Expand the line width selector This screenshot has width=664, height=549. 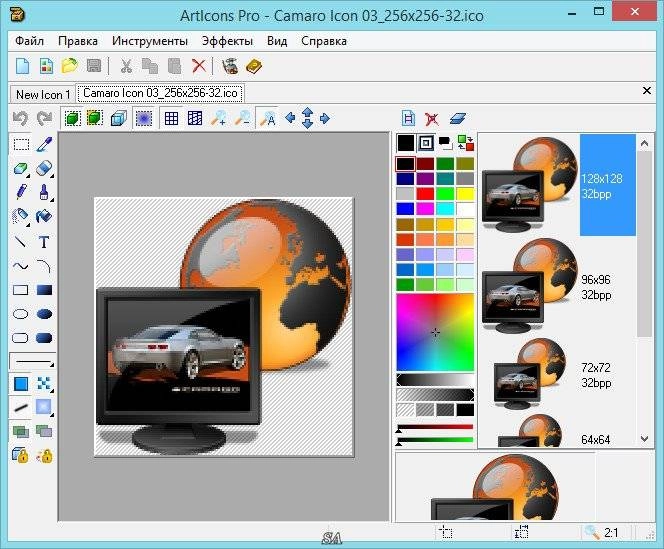coord(32,361)
